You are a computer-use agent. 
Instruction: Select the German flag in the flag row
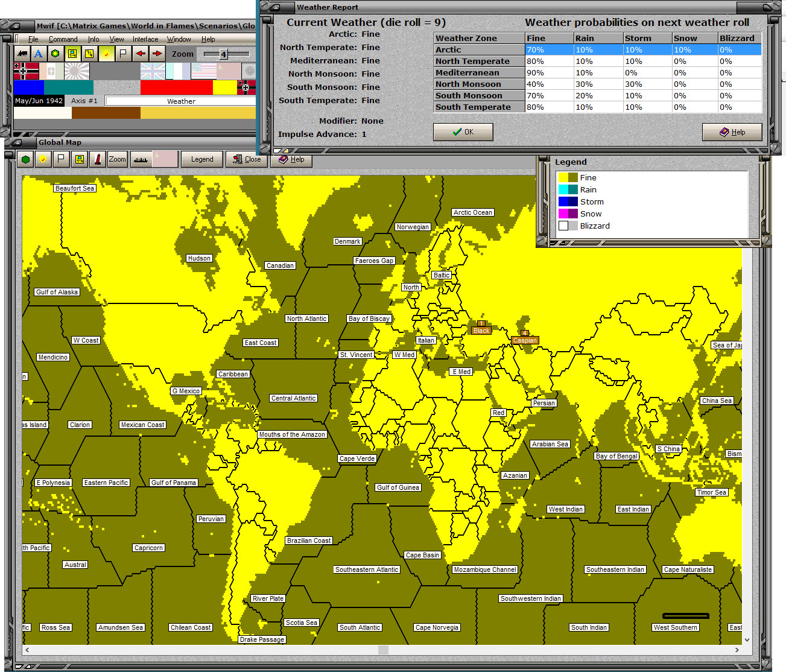(x=26, y=71)
